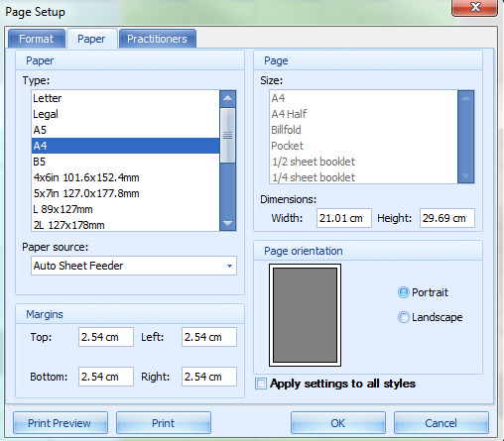Click the page size list scroll-up arrow
The height and width of the screenshot is (441, 504).
pos(465,98)
